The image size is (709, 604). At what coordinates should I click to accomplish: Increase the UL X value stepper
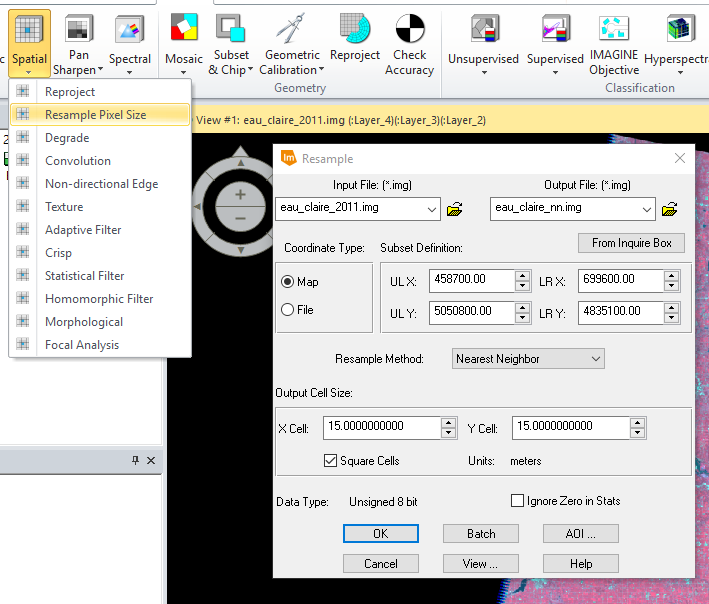click(x=522, y=275)
